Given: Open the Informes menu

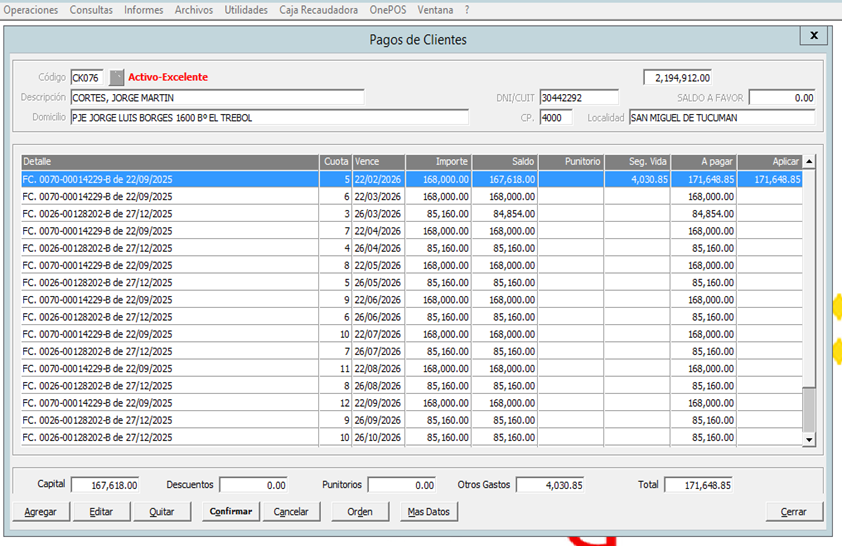Looking at the screenshot, I should tap(143, 10).
